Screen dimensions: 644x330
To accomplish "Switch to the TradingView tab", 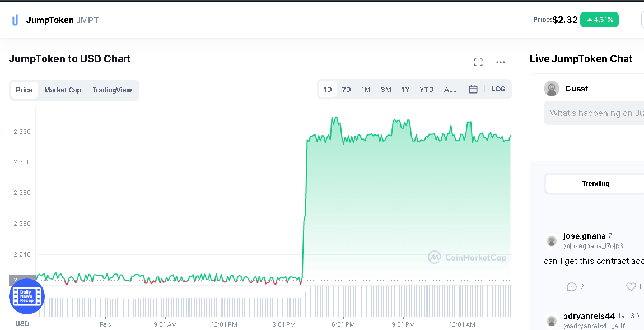I will 112,90.
